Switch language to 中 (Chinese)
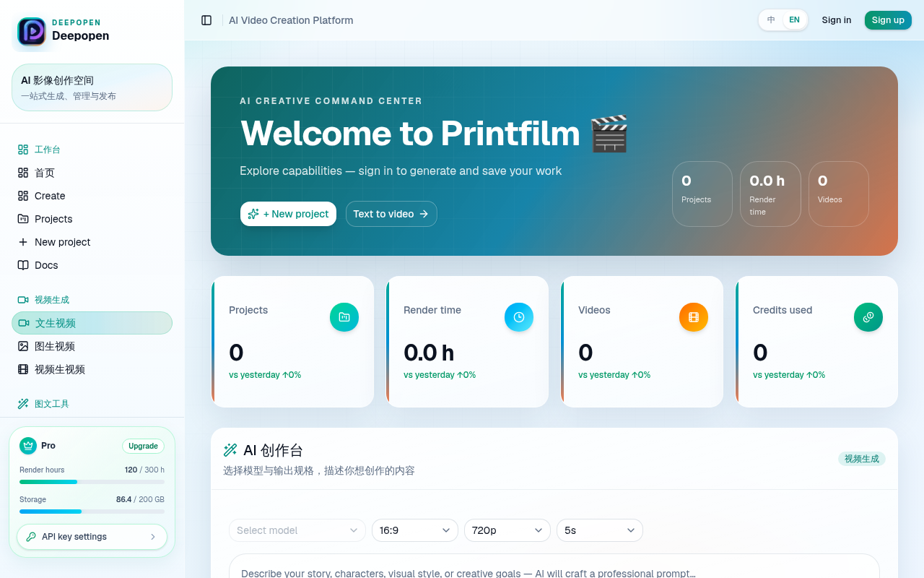This screenshot has height=578, width=924. [x=771, y=20]
